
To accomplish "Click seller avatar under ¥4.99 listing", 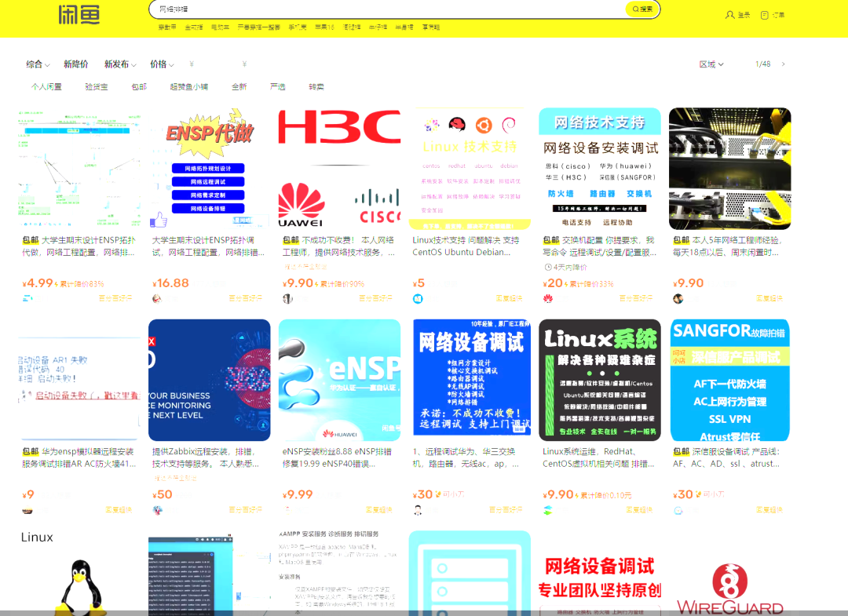I will point(27,298).
